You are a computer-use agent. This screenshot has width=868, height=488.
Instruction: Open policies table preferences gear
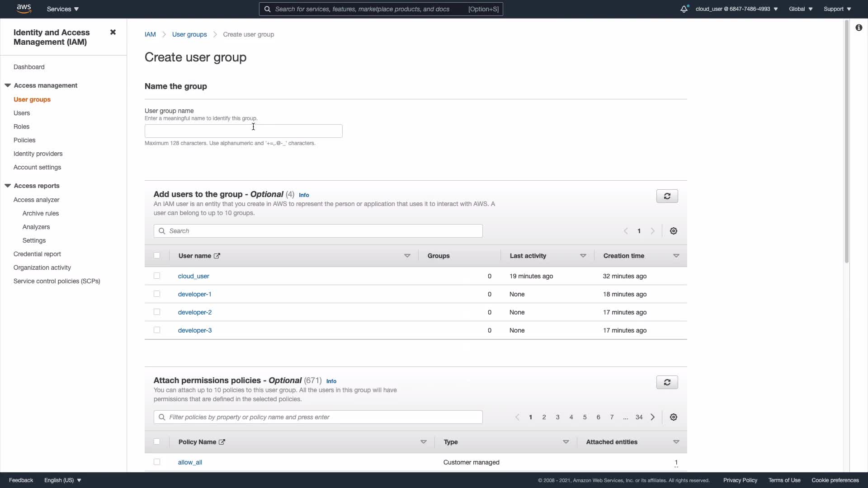pos(673,417)
